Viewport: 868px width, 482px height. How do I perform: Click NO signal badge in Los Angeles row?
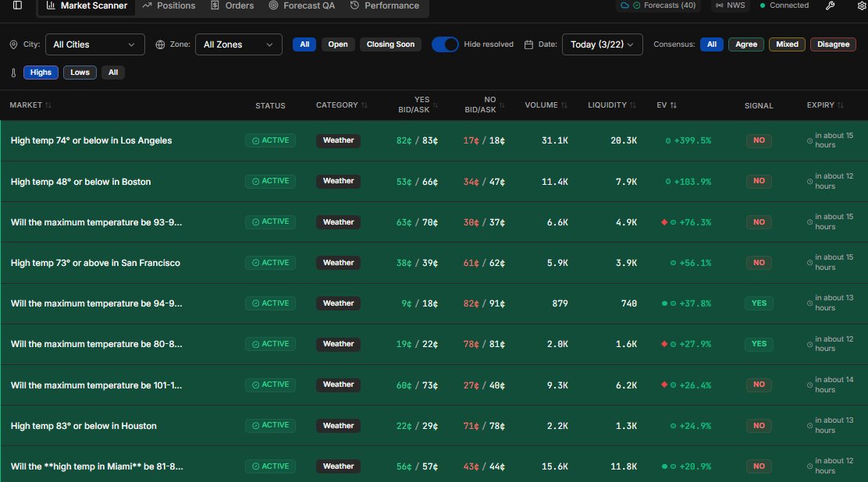[x=759, y=140]
